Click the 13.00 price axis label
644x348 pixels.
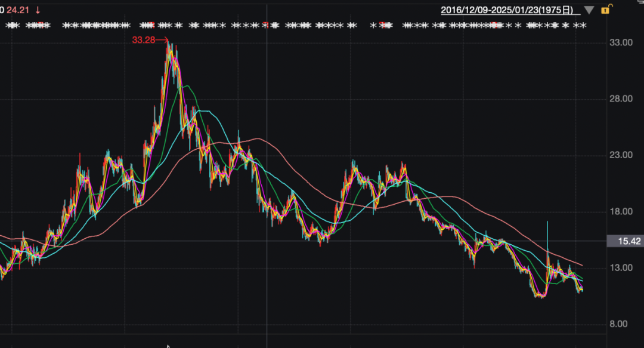pyautogui.click(x=621, y=268)
